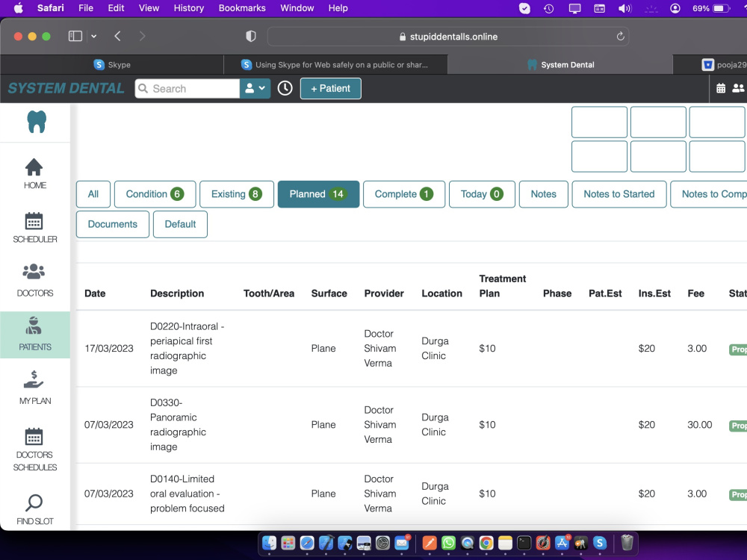747x560 pixels.
Task: Open the Apple menu
Action: (x=18, y=8)
